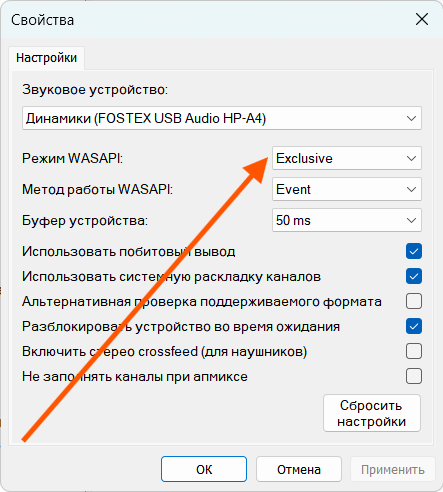Click the Сбросить настройки button

point(372,413)
